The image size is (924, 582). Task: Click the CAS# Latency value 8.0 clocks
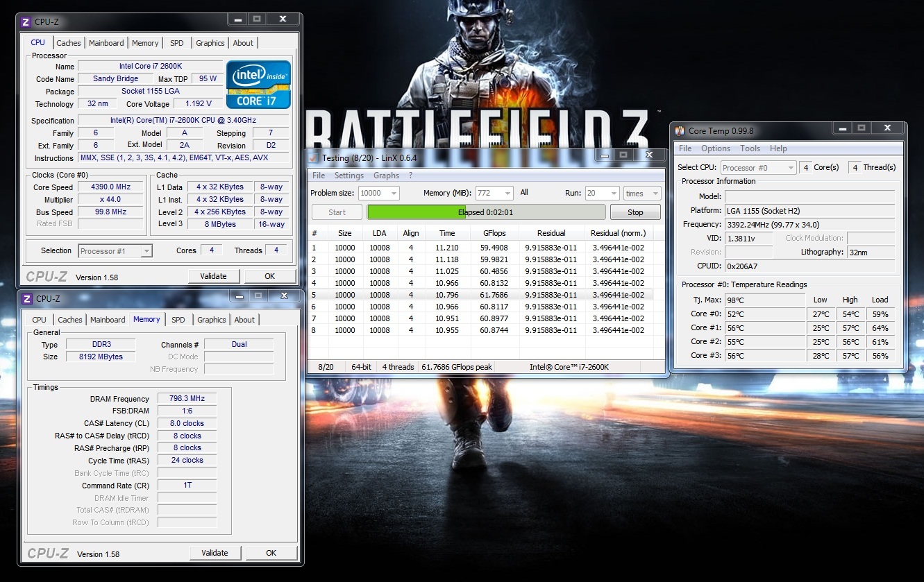tap(186, 423)
